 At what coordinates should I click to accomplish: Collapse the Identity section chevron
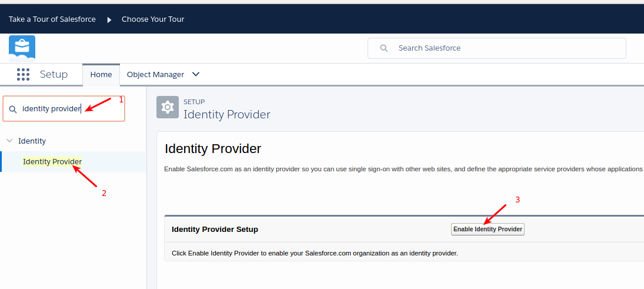pos(9,141)
